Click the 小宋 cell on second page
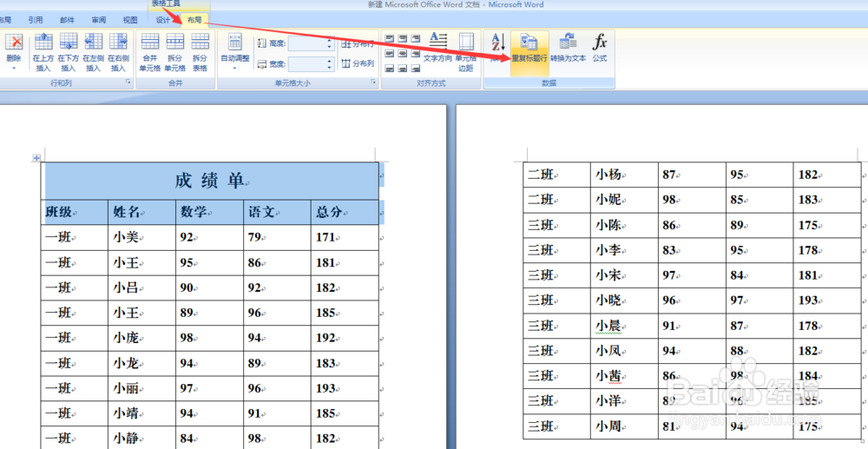Screen dimensions: 868x449 (x=624, y=275)
